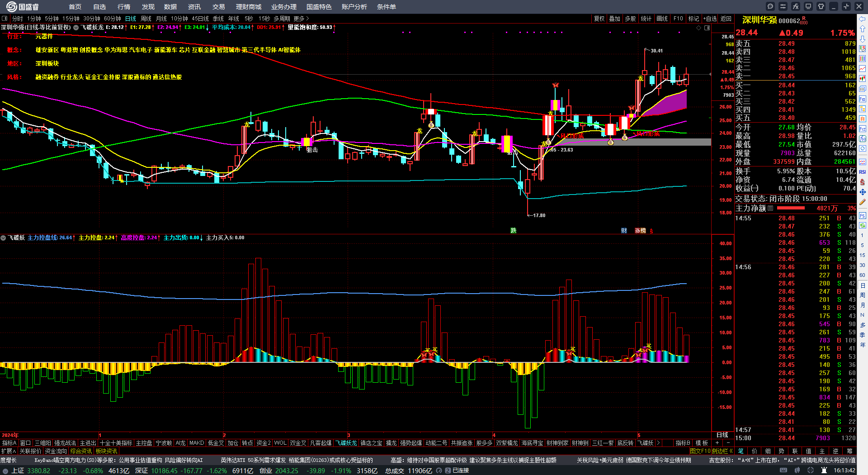Open the orange document sidebar icon
Image resolution: width=868 pixels, height=475 pixels.
tap(863, 119)
